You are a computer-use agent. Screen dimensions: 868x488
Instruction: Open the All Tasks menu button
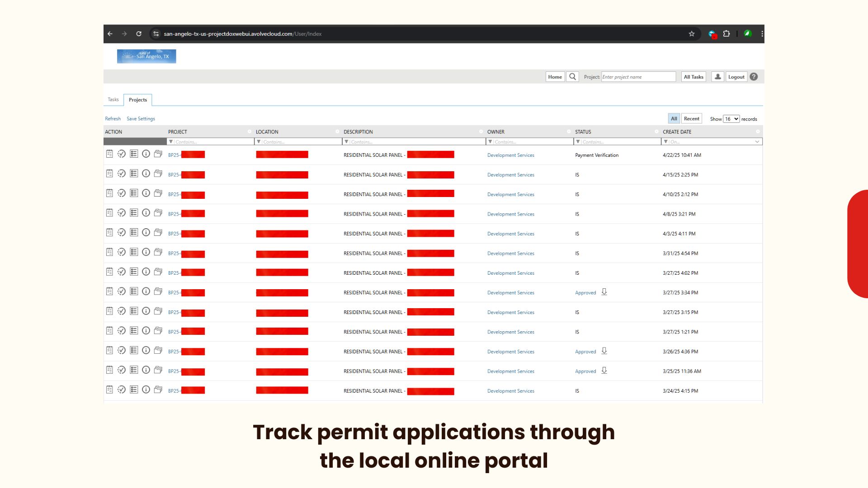693,77
